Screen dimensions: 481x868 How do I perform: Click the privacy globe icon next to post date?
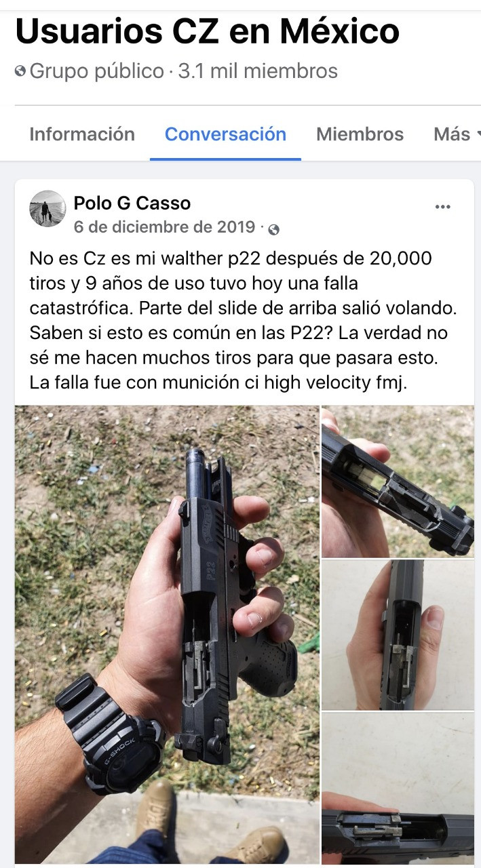click(273, 229)
